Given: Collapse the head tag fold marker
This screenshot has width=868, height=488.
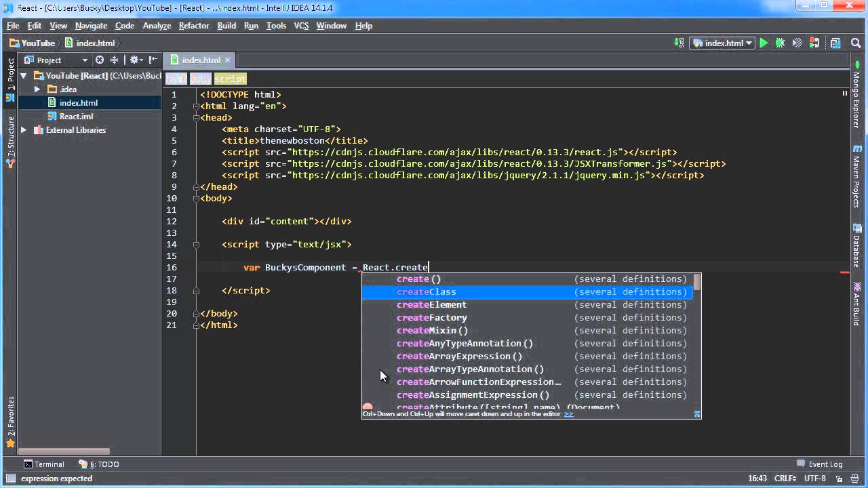Looking at the screenshot, I should [195, 118].
